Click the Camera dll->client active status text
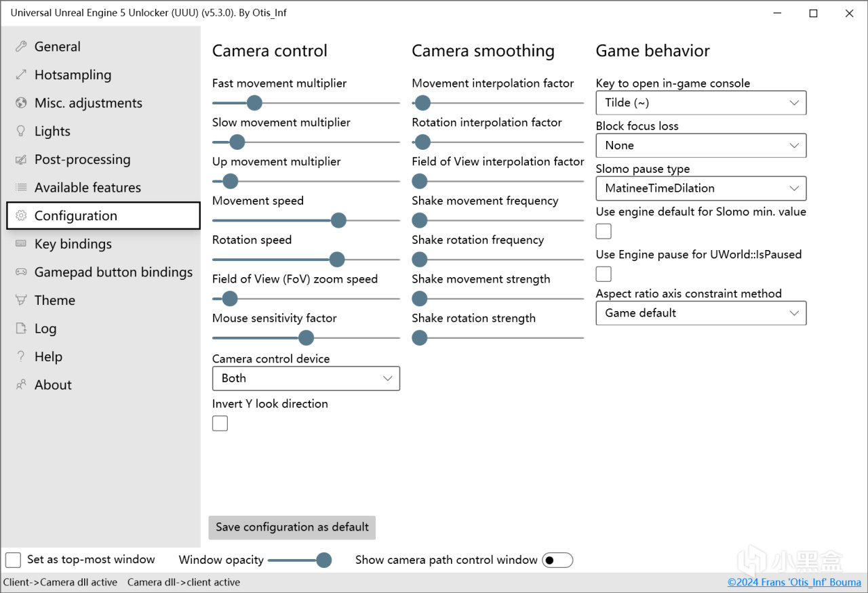The width and height of the screenshot is (868, 593). (x=184, y=582)
